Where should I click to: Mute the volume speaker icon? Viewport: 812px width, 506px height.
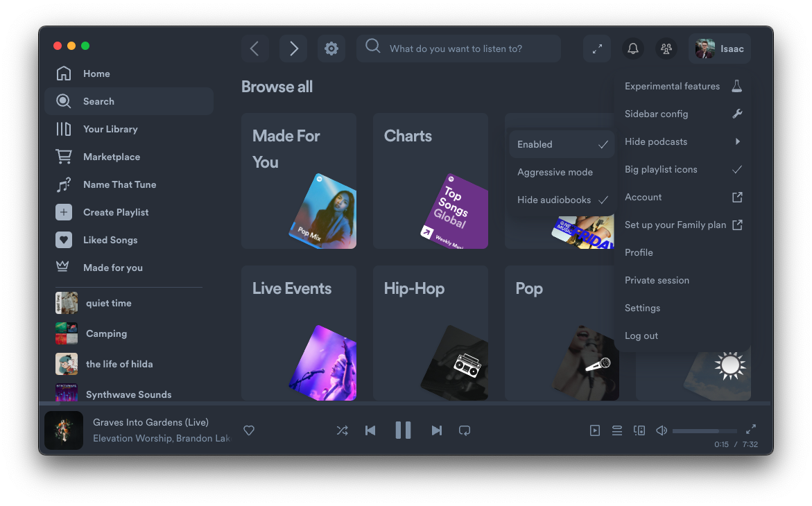pos(662,430)
